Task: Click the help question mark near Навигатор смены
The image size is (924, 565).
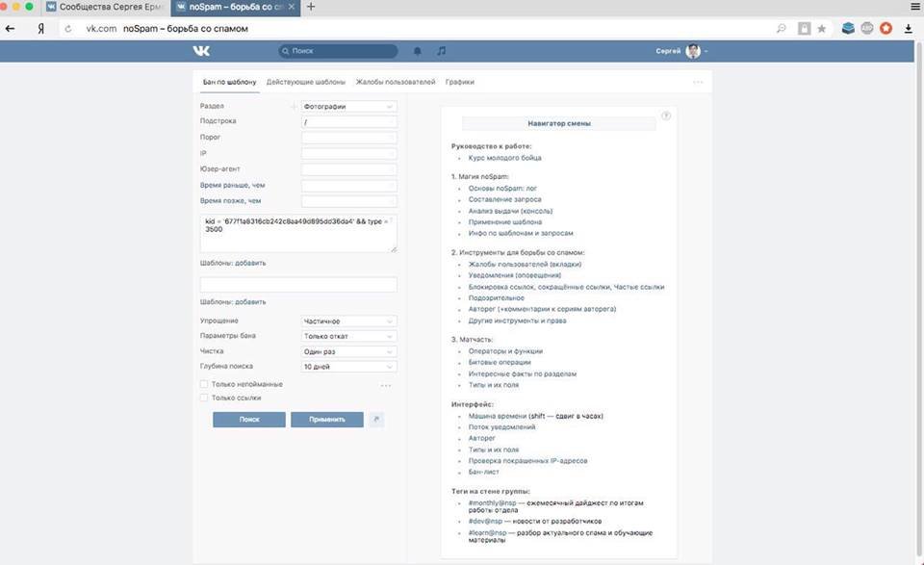Action: pos(665,115)
